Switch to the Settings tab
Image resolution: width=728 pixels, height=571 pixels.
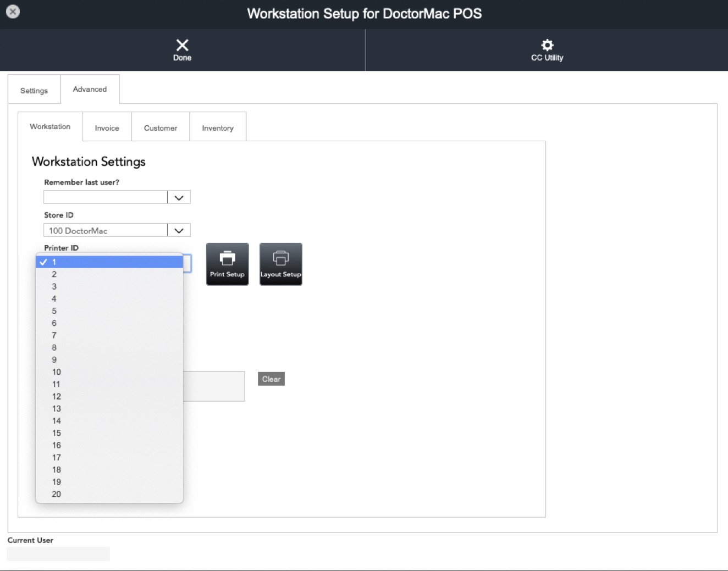click(x=34, y=91)
